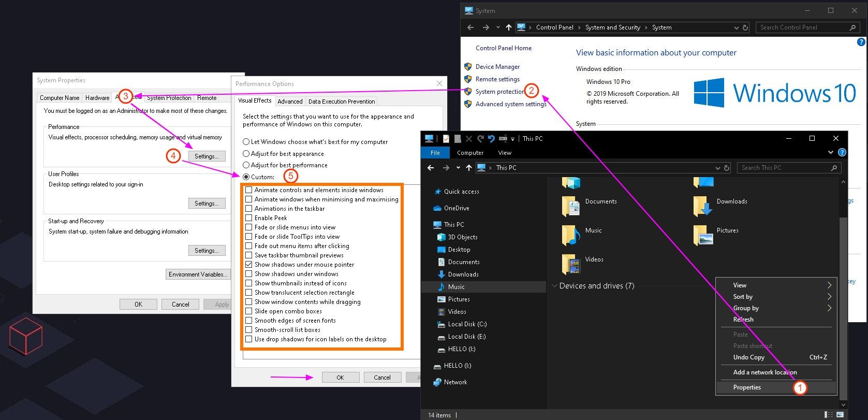Switch to Hardware tab in System Properties

coord(97,97)
